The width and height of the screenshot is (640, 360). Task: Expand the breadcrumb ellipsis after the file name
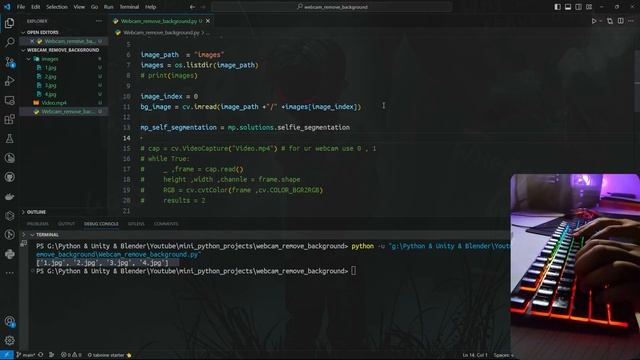pos(207,32)
